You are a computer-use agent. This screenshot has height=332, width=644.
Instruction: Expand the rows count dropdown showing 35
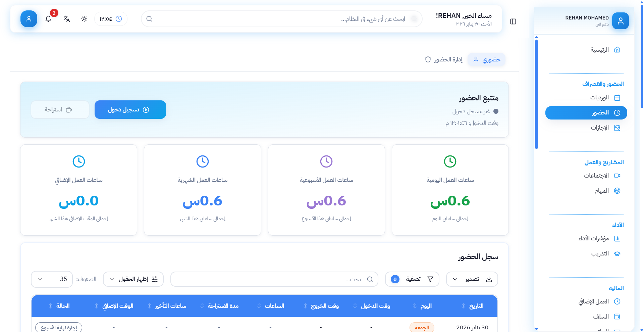pyautogui.click(x=52, y=279)
